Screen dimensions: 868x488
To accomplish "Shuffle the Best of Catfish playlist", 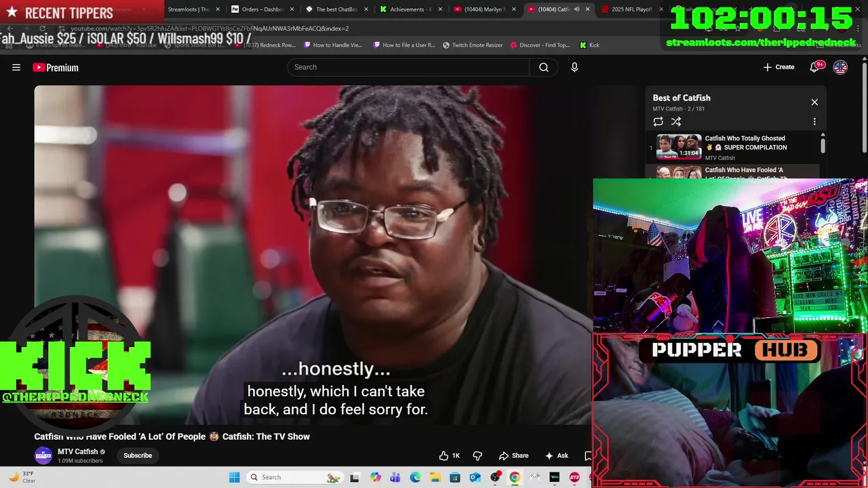I will 676,121.
